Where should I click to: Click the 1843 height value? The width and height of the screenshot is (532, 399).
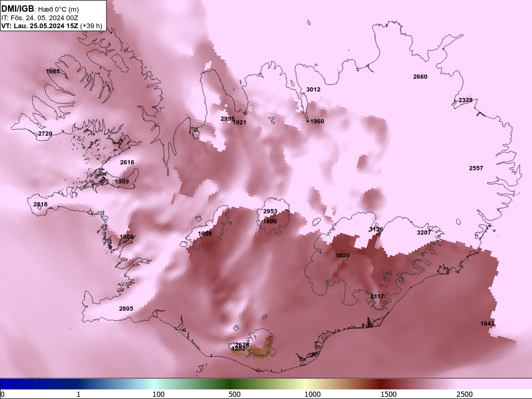pos(487,323)
